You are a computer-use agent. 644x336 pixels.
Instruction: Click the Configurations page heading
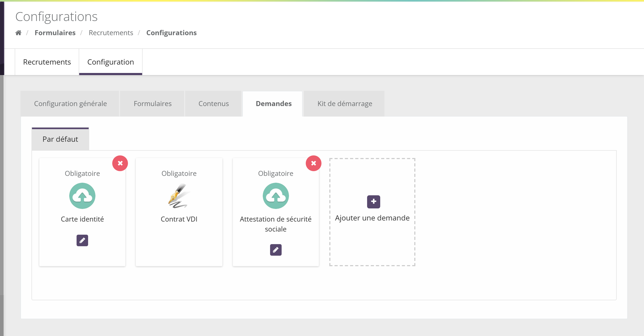56,17
